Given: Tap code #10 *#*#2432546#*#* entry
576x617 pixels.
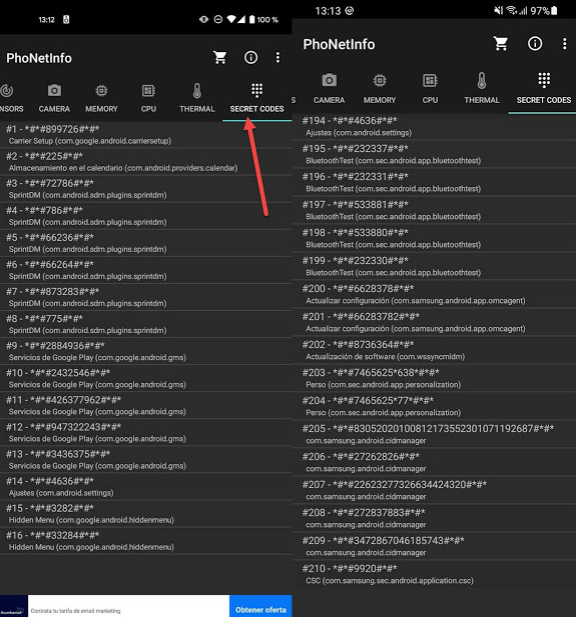Looking at the screenshot, I should tap(146, 379).
